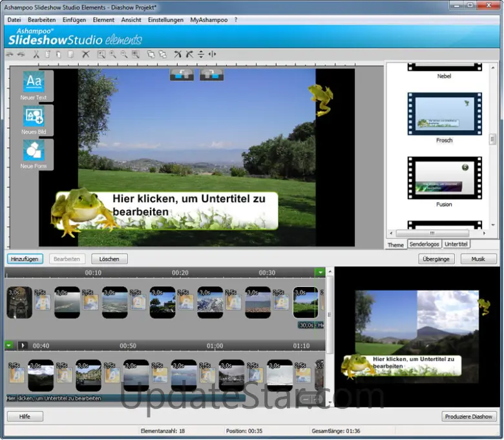This screenshot has width=504, height=440.
Task: Click the flip vertical arrows toolbar icon
Action: click(201, 55)
